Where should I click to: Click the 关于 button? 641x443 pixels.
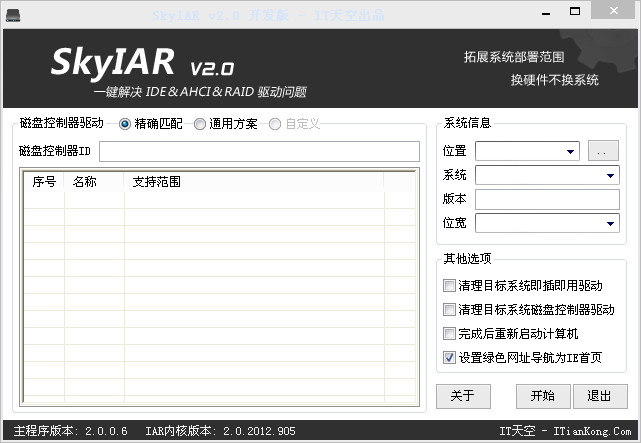click(x=463, y=396)
